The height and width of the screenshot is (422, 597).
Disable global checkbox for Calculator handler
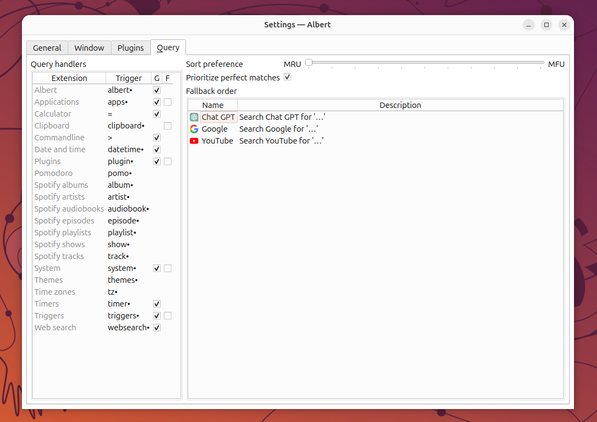pyautogui.click(x=156, y=114)
